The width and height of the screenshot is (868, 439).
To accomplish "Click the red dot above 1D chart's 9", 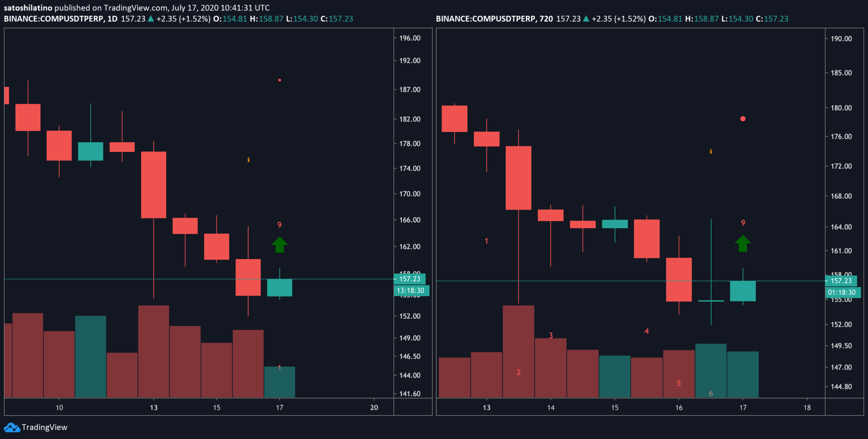I will coord(280,80).
